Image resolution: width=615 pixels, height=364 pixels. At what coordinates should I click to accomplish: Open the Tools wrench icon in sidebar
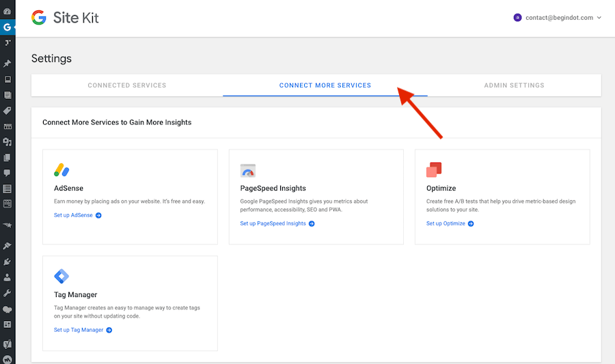7,293
